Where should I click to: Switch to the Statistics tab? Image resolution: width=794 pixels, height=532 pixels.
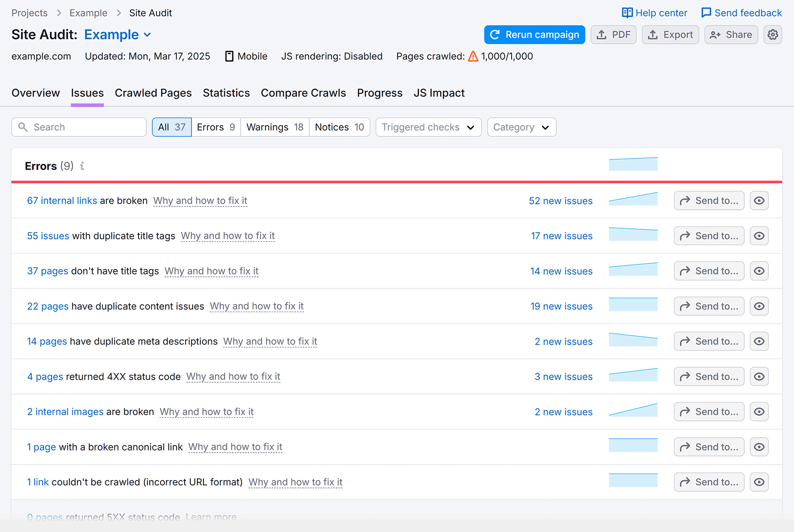(x=226, y=93)
